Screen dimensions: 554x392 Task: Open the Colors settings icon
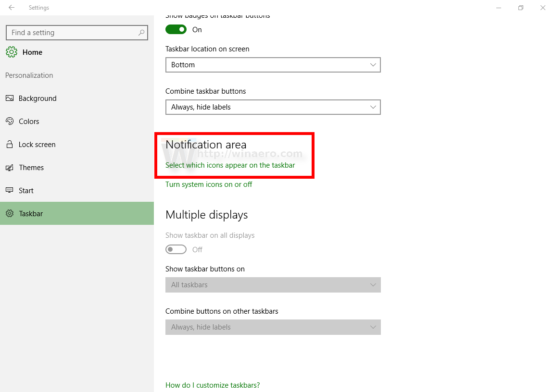click(10, 121)
